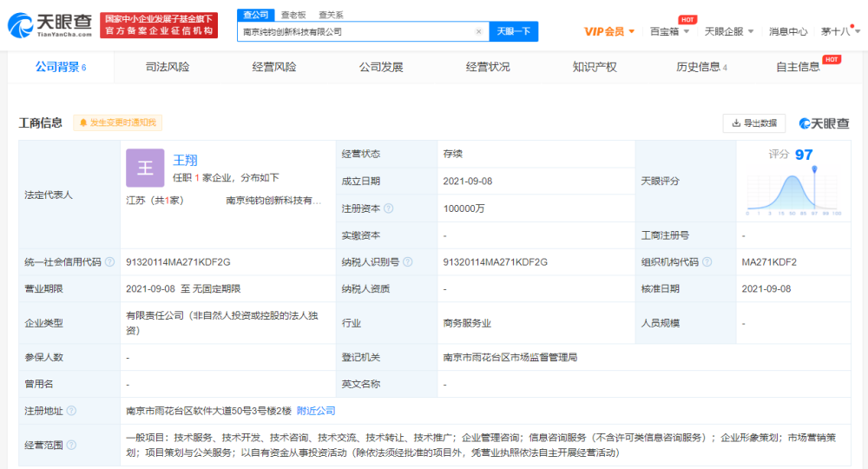The width and height of the screenshot is (868, 469).
Task: Click the help icon next to 注册资本
Action: point(389,208)
